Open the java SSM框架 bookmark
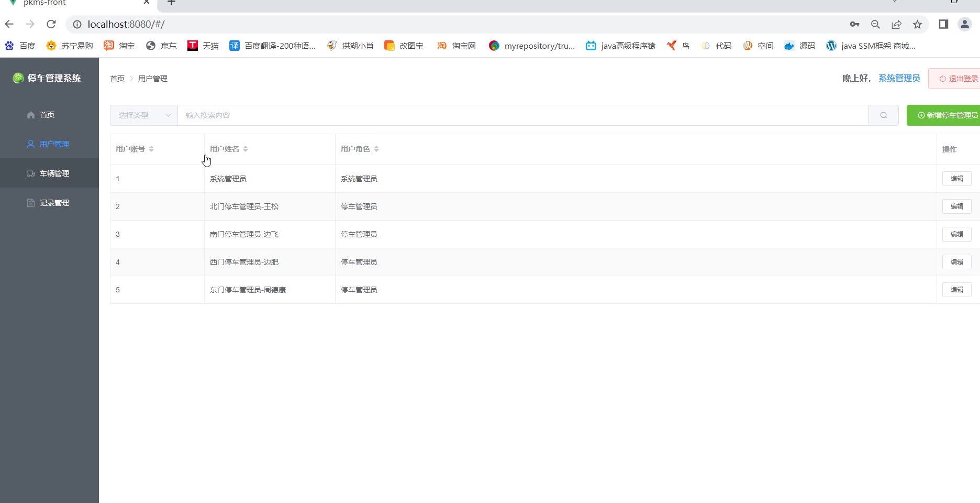 pyautogui.click(x=871, y=46)
